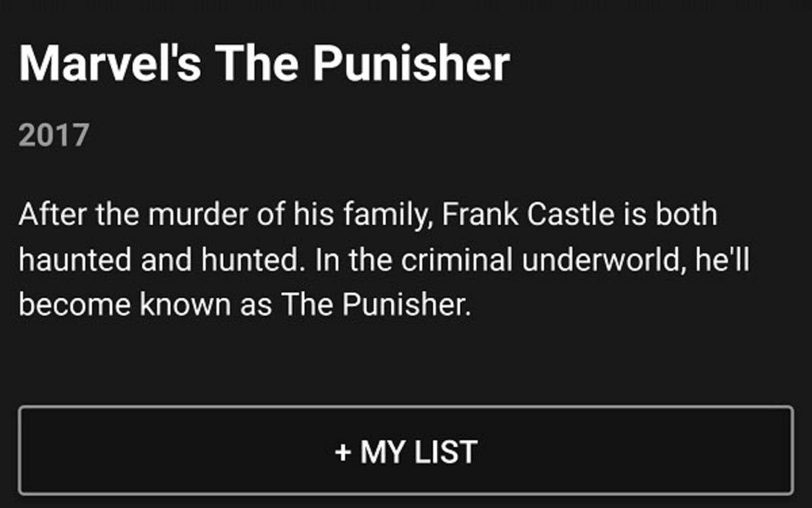The width and height of the screenshot is (812, 508).
Task: Click the word "The" in the heading
Action: coord(256,63)
